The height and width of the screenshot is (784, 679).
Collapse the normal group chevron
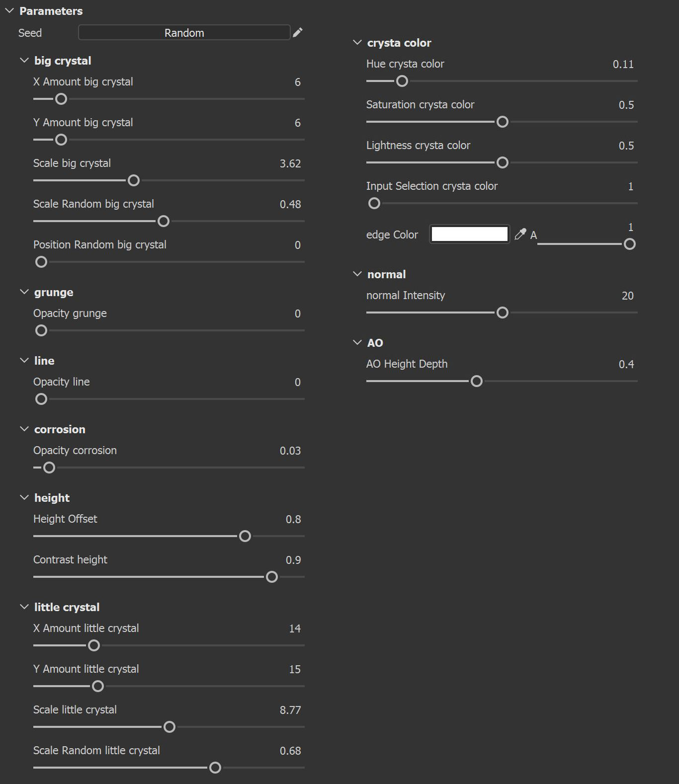(357, 274)
